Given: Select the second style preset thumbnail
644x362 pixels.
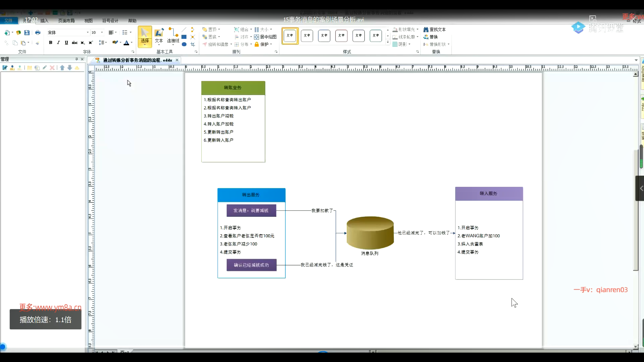Looking at the screenshot, I should pyautogui.click(x=307, y=36).
